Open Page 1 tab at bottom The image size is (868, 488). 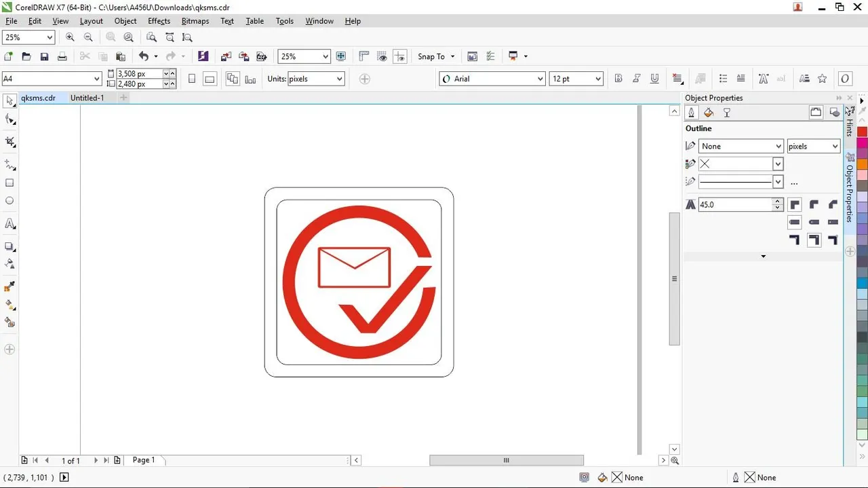pyautogui.click(x=143, y=460)
